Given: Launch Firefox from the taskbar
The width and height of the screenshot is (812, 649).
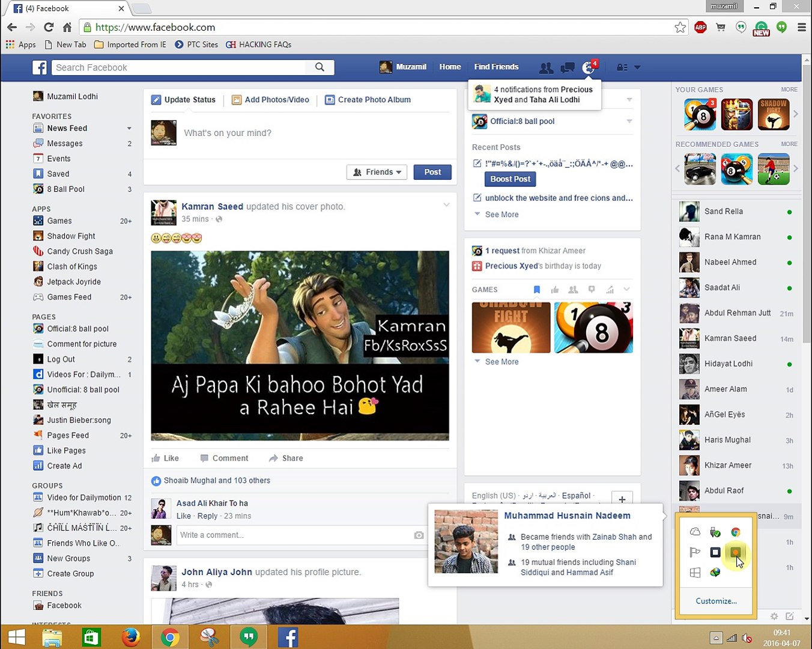Looking at the screenshot, I should 130,637.
